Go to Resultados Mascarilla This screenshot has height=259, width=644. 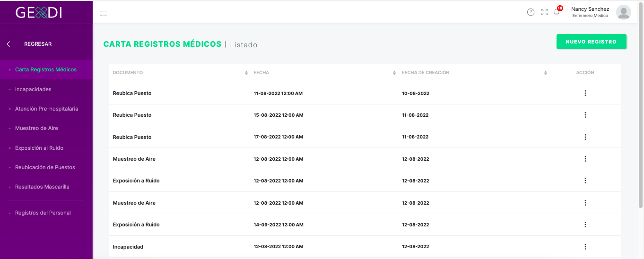pos(42,187)
